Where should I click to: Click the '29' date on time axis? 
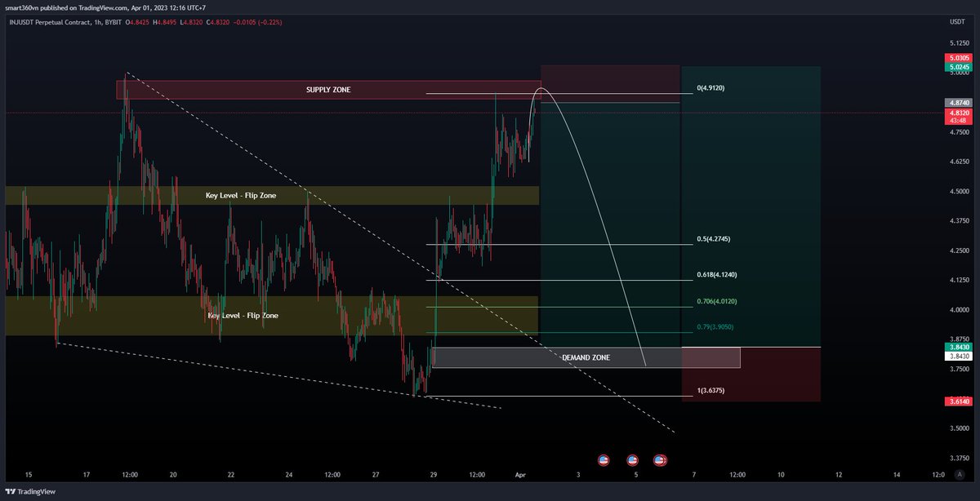pos(434,474)
